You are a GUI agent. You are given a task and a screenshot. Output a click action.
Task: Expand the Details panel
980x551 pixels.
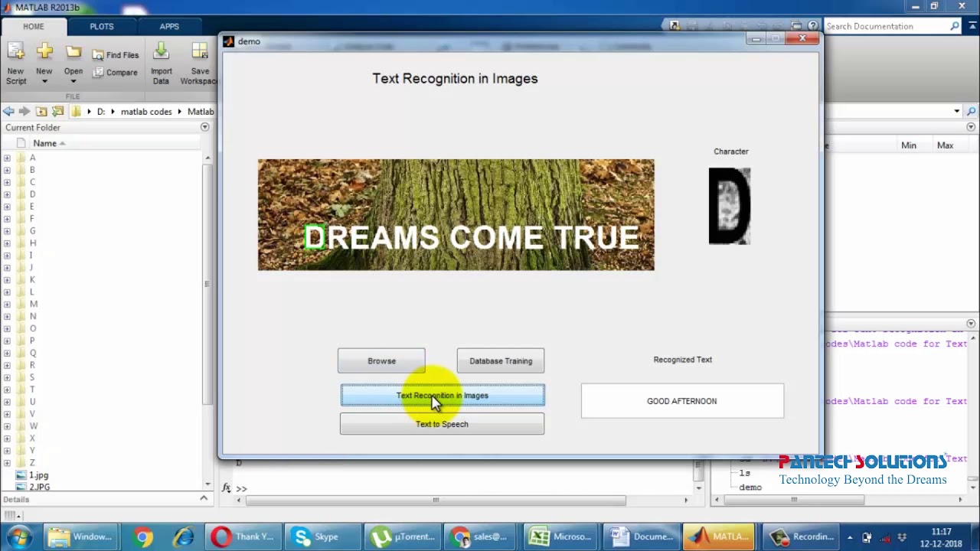(x=204, y=499)
